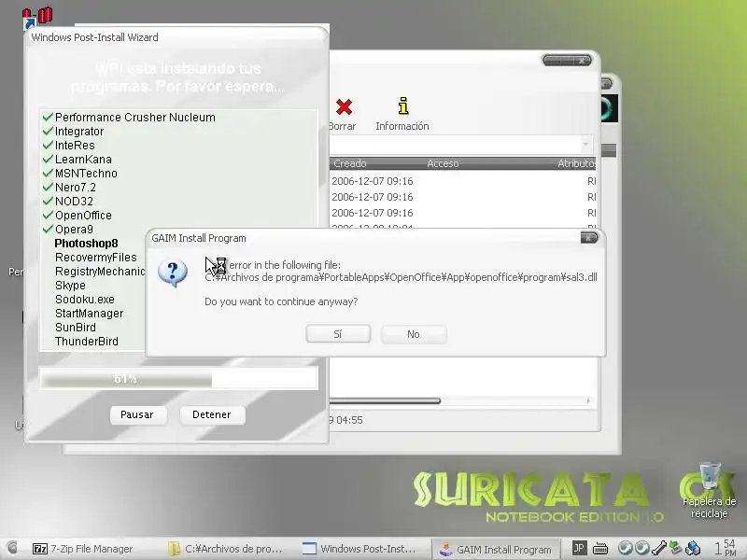Select Nero7.2 in the install list
747x560 pixels.
(x=76, y=188)
